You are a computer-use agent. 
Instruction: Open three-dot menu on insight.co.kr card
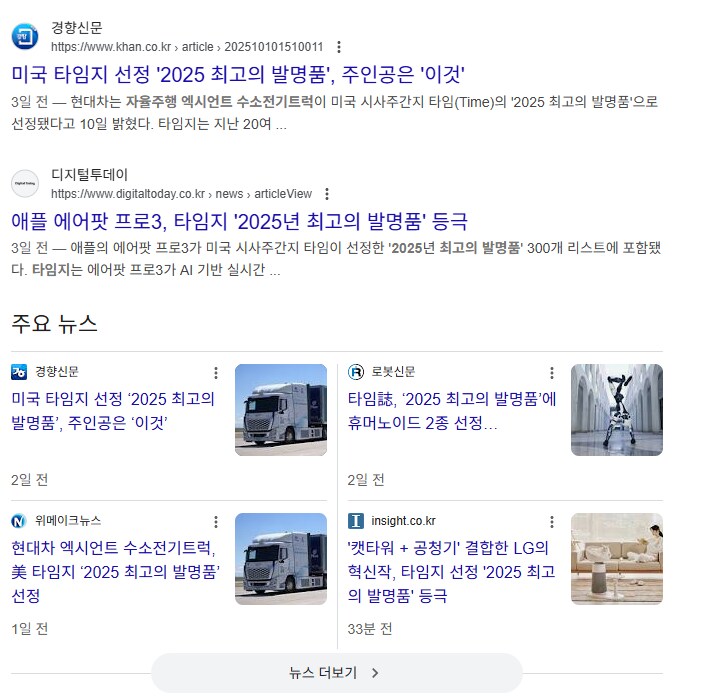(552, 522)
